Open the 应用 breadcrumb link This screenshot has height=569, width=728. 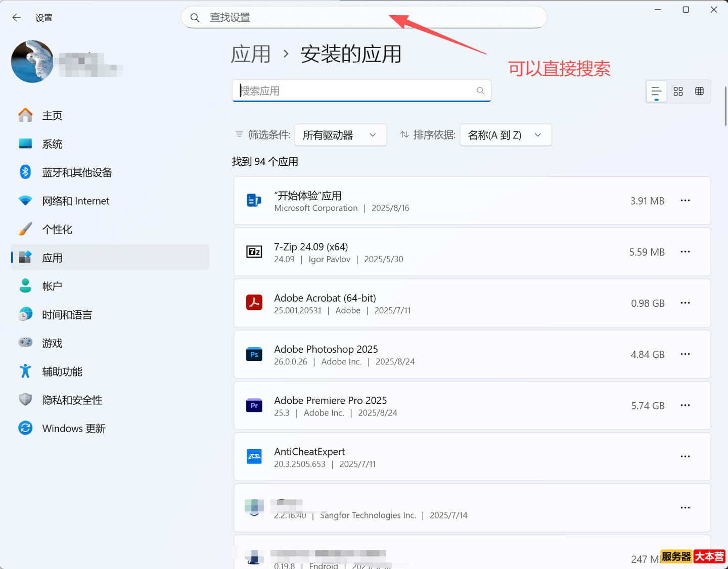[250, 54]
